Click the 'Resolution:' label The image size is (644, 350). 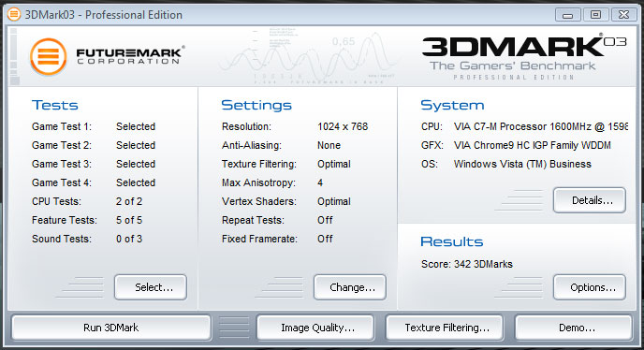pos(246,126)
